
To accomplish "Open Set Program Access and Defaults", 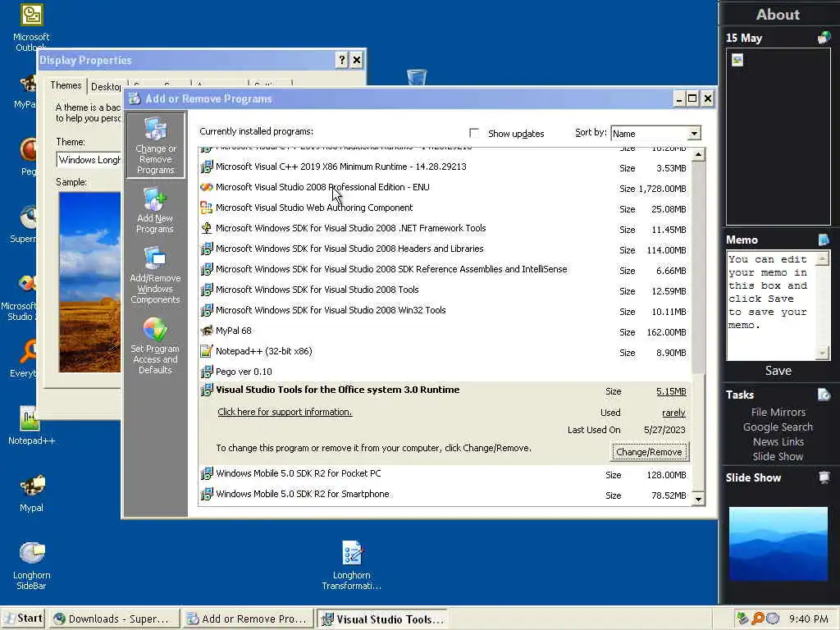I will click(x=155, y=345).
